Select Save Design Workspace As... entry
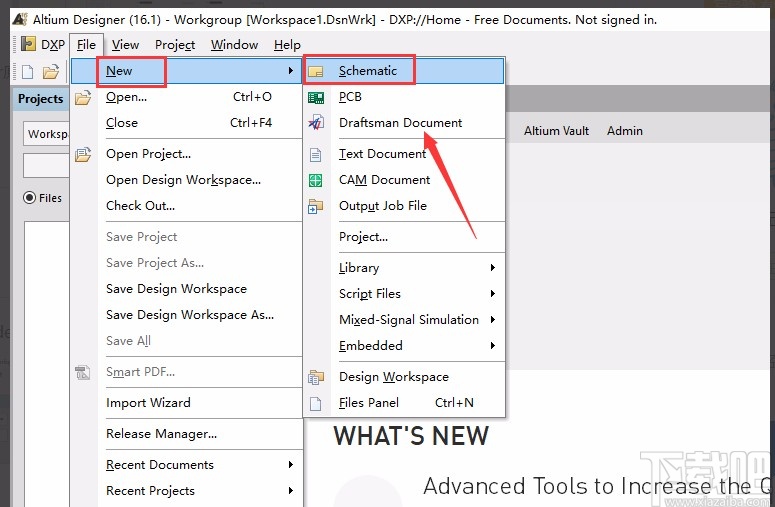 click(x=186, y=315)
